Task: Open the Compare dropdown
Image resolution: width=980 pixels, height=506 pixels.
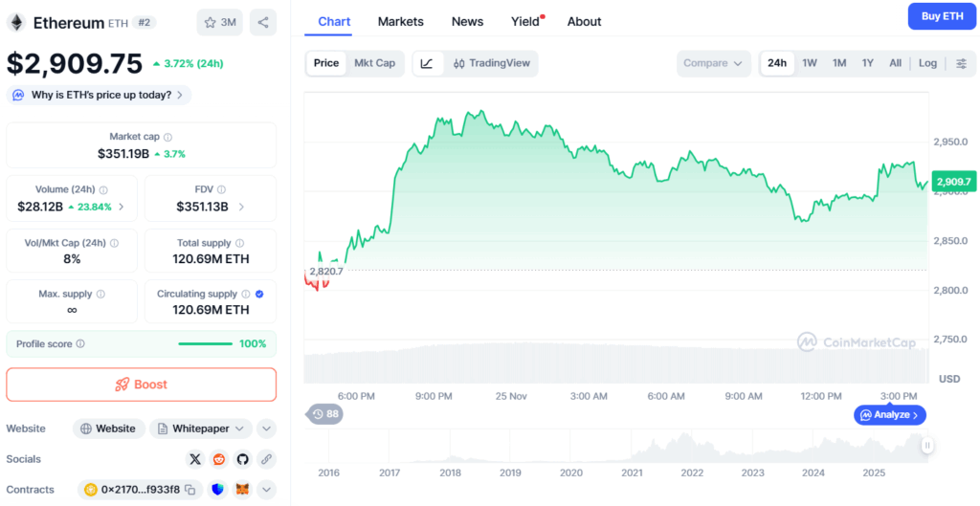Action: tap(713, 63)
